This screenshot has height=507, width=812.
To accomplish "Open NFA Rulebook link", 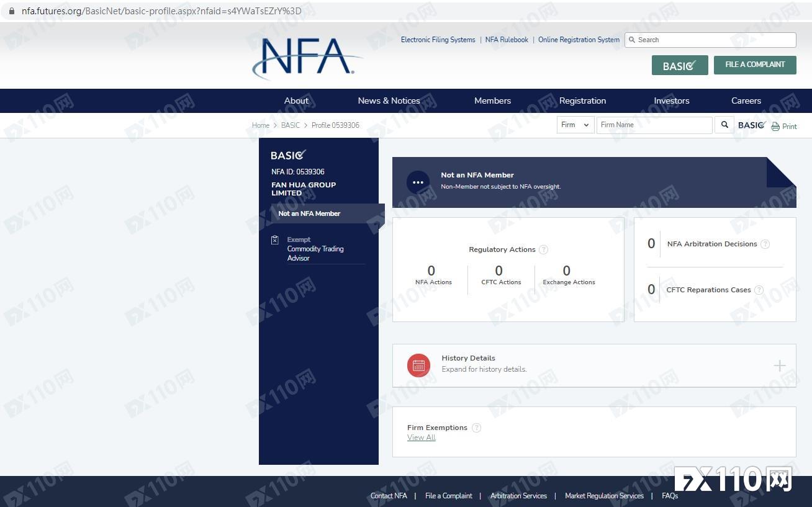I will [507, 40].
